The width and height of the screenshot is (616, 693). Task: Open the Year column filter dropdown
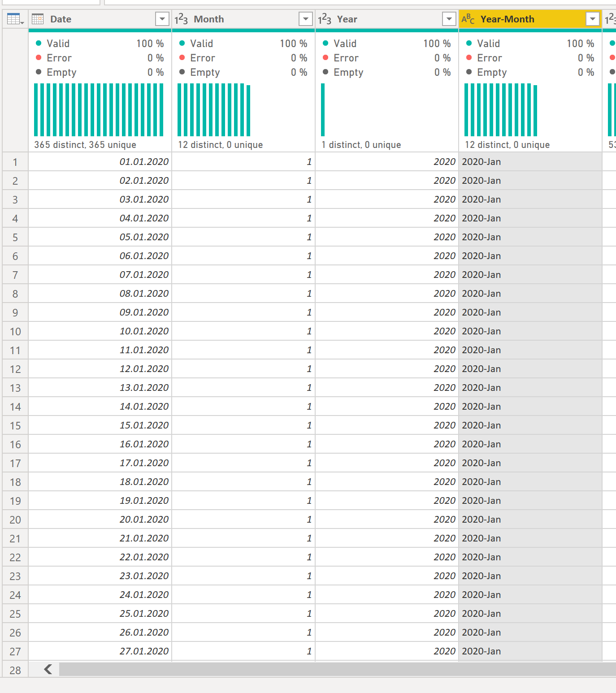pos(449,19)
